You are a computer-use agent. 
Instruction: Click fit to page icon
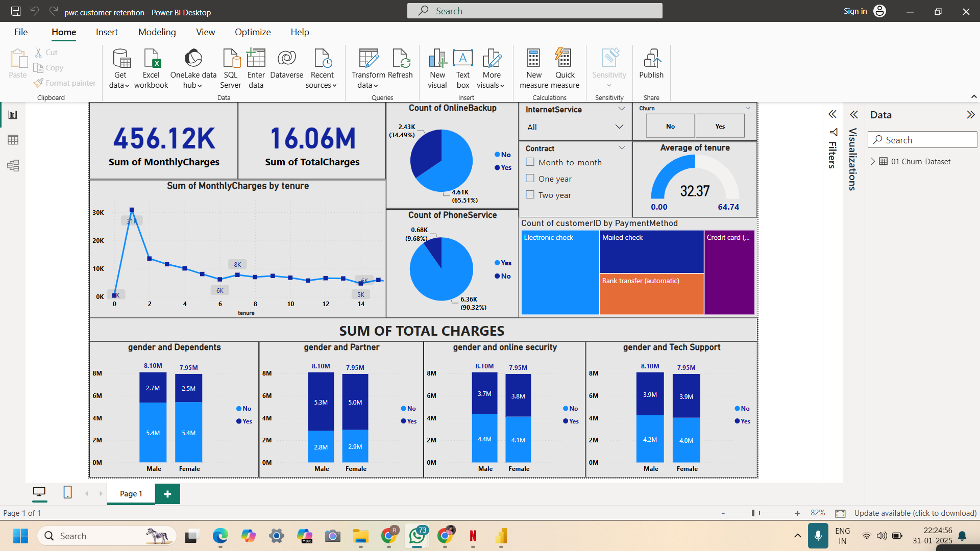[x=840, y=513]
